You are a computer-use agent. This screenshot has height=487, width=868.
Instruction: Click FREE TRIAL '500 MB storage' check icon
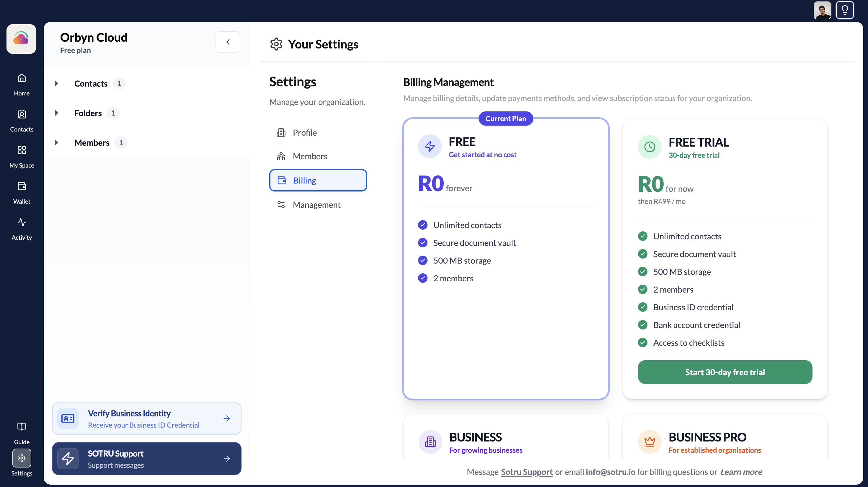point(642,272)
